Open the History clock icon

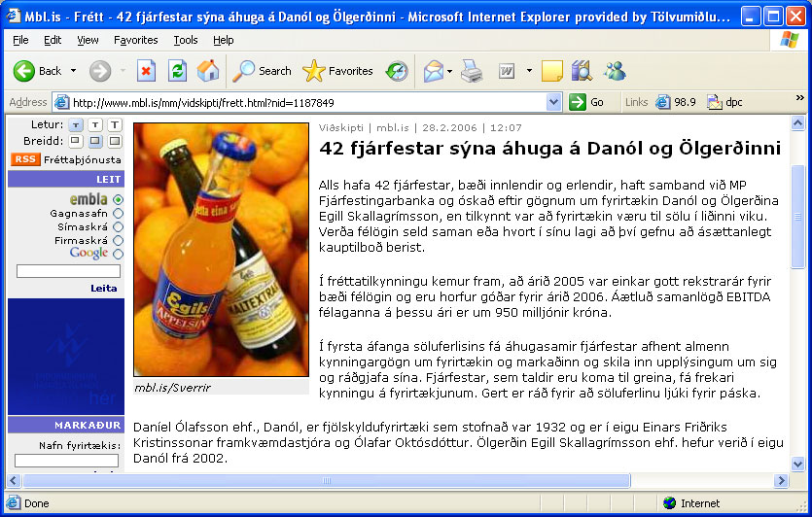[x=397, y=71]
